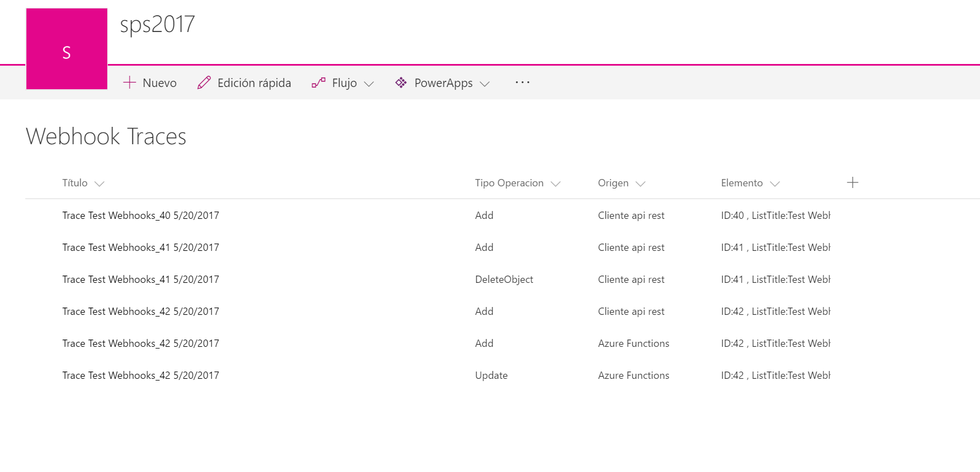Click the Flujo flow icon
Viewport: 980px width, 472px height.
[x=318, y=83]
